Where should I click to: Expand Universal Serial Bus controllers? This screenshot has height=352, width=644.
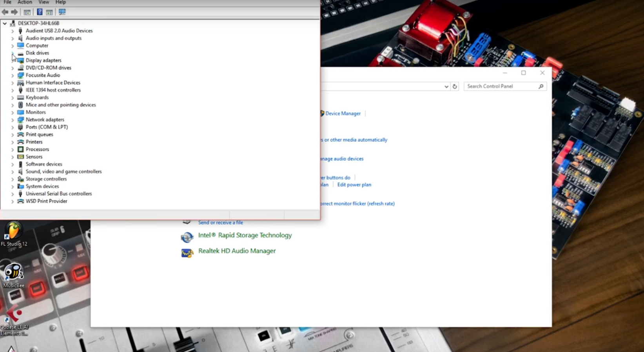point(12,194)
